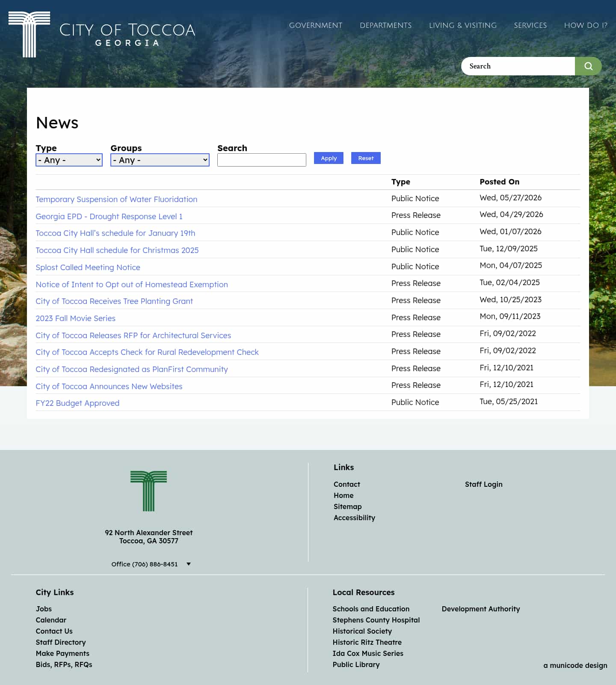Open Historic Ritz Theatre link
Viewport: 616px width, 685px height.
point(367,642)
